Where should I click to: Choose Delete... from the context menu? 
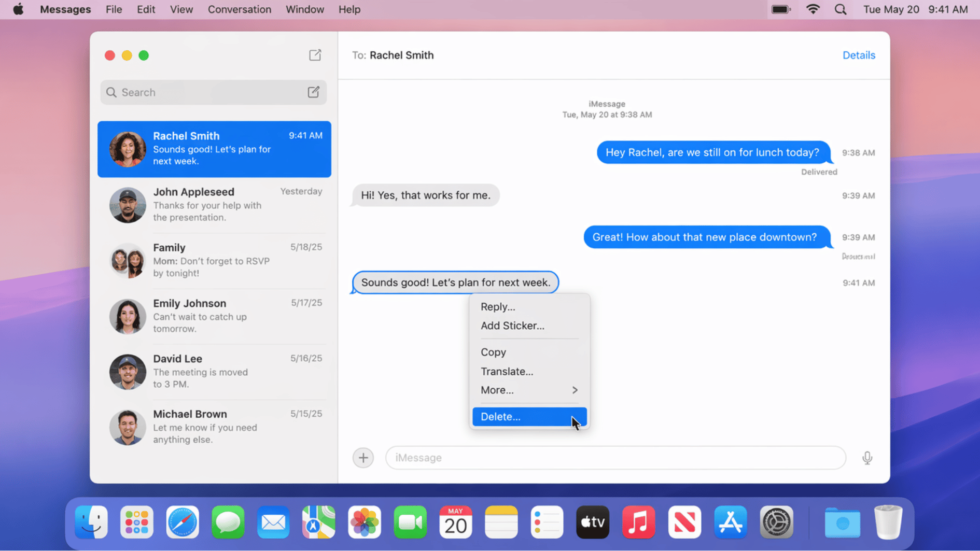(529, 416)
